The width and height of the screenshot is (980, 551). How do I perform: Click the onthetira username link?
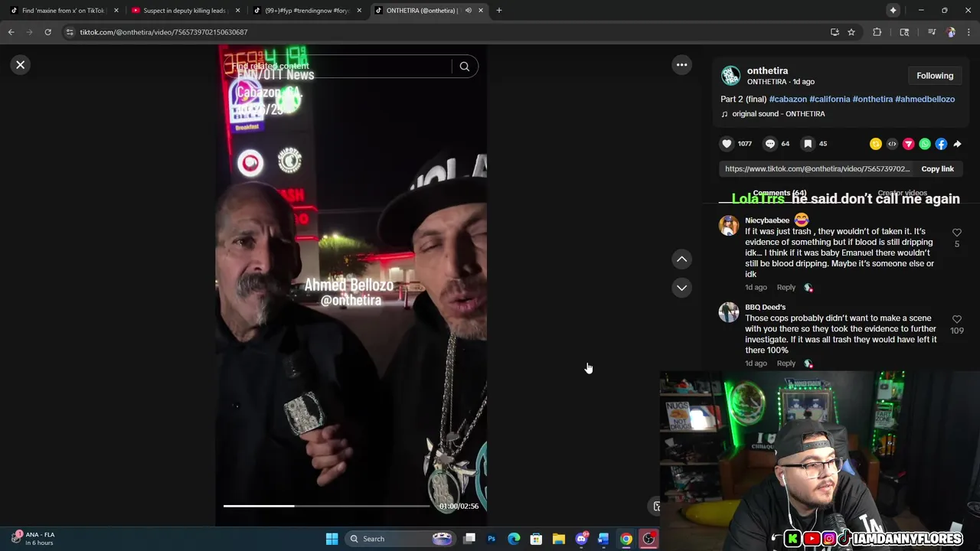point(767,70)
